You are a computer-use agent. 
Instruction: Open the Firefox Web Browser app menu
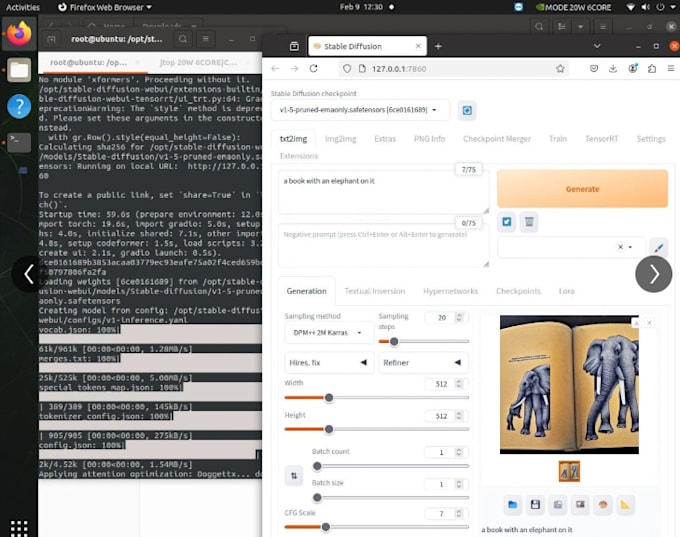coord(105,7)
